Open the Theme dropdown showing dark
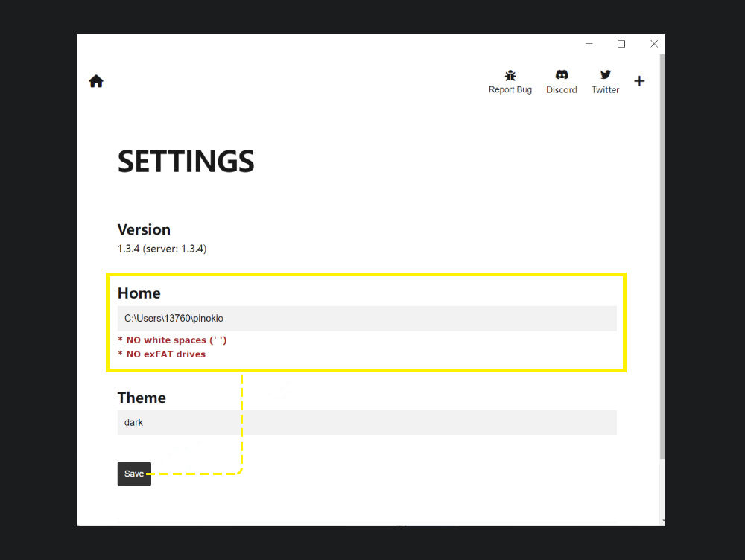Screen dimensions: 745x560 [x=367, y=422]
